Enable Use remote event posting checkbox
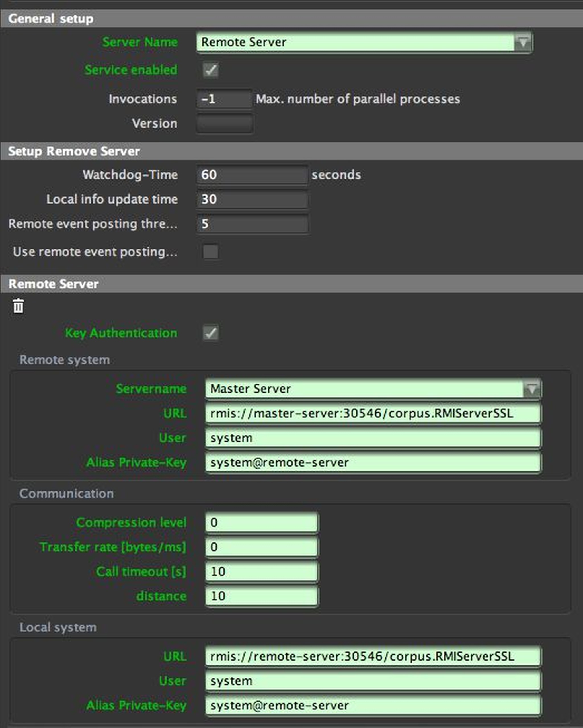583x728 pixels. click(210, 252)
